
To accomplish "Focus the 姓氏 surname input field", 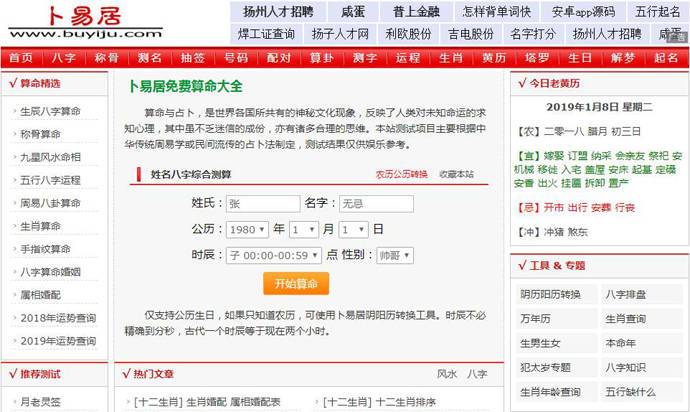I will pos(262,203).
